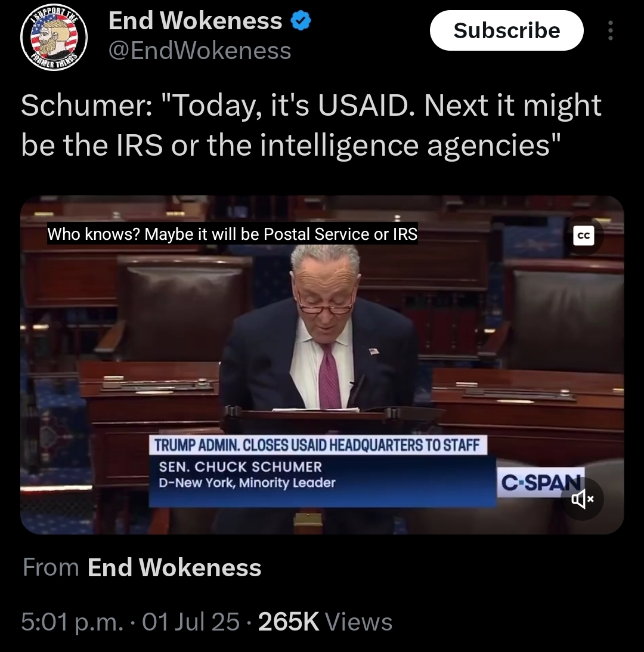Image resolution: width=644 pixels, height=652 pixels.
Task: Unmute the video with speaker icon
Action: point(581,499)
